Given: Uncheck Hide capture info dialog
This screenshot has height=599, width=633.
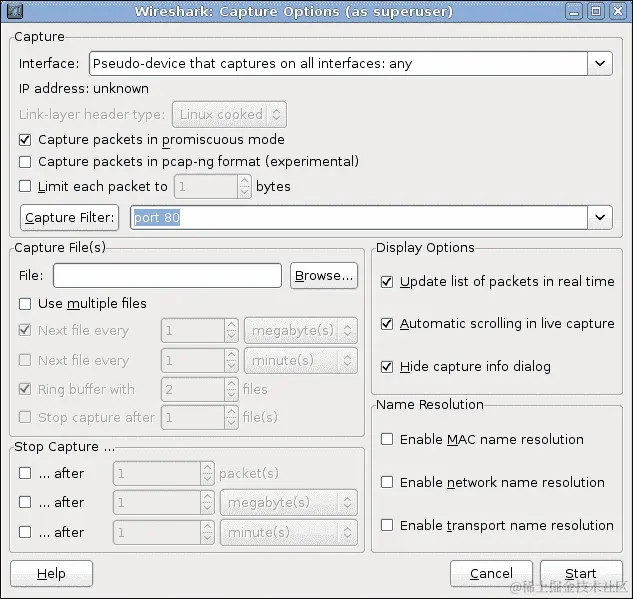Looking at the screenshot, I should [387, 367].
